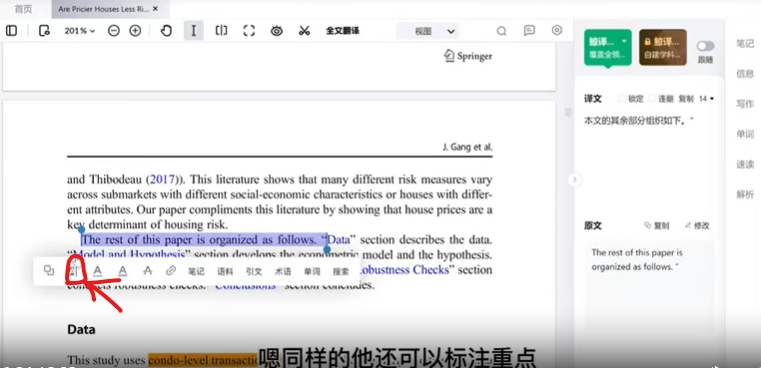This screenshot has height=368, width=761.
Task: Select the locked brown 鲸译 custom engine card
Action: point(662,47)
